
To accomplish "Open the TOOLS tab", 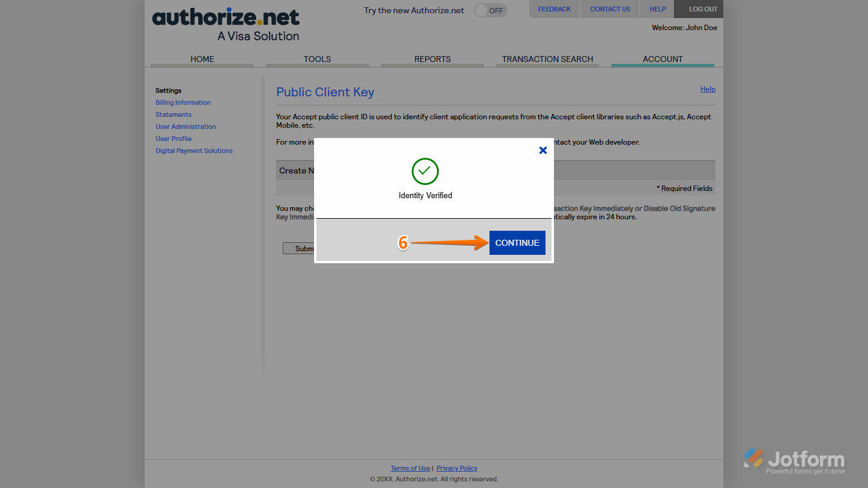I will tap(317, 59).
